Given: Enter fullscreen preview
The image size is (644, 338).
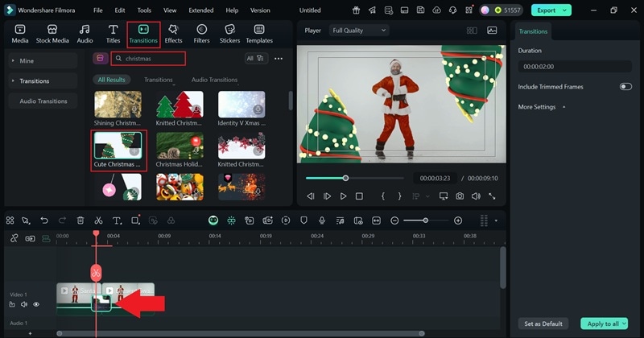Looking at the screenshot, I should [492, 196].
